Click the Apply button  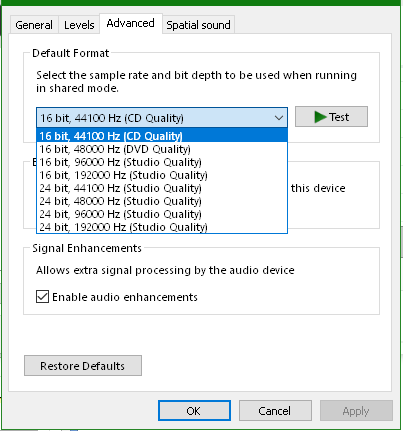pyautogui.click(x=356, y=411)
